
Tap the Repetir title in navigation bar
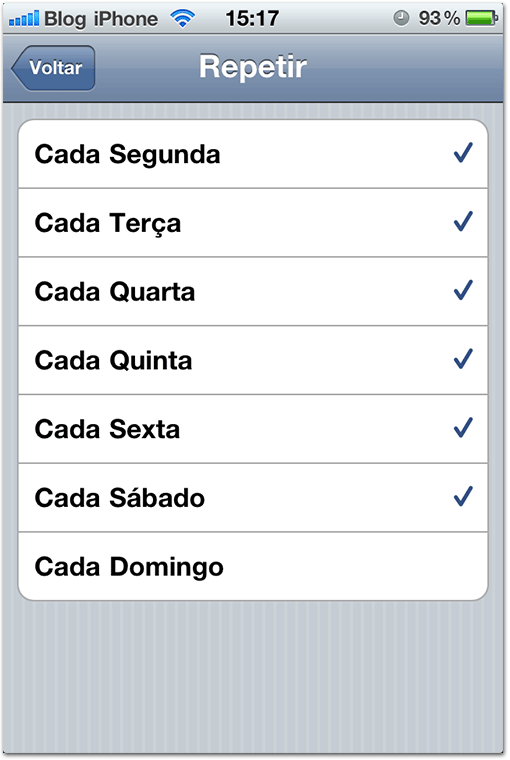tap(253, 67)
